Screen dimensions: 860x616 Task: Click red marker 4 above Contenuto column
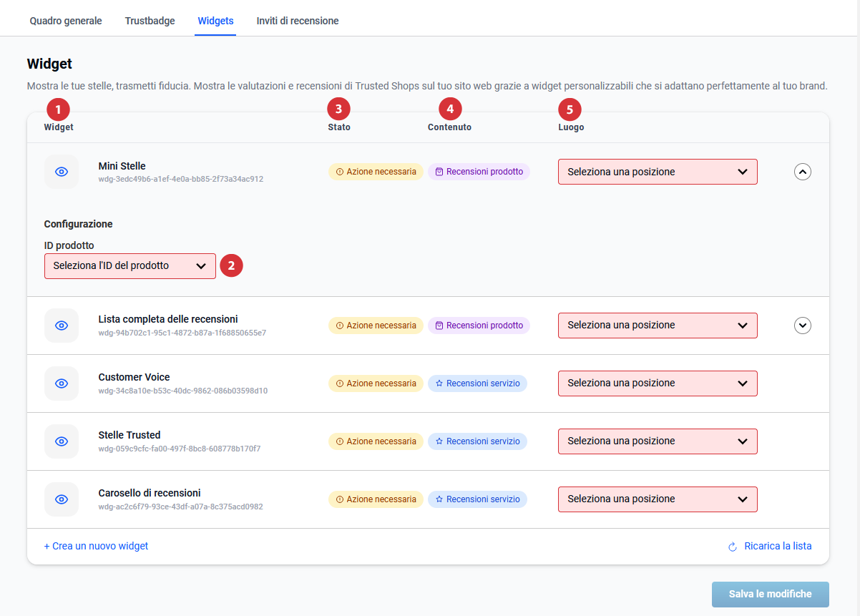pos(449,109)
